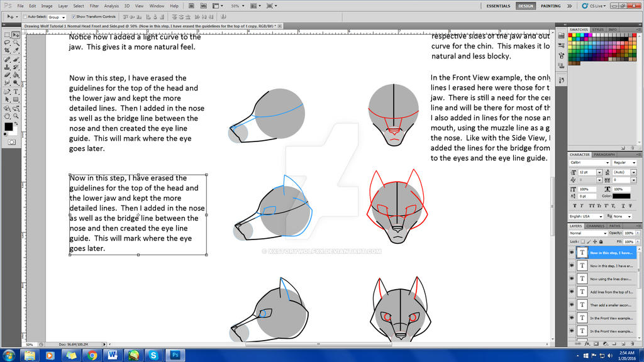Image resolution: width=644 pixels, height=362 pixels.
Task: Delete layer with trash icon
Action: (x=632, y=344)
